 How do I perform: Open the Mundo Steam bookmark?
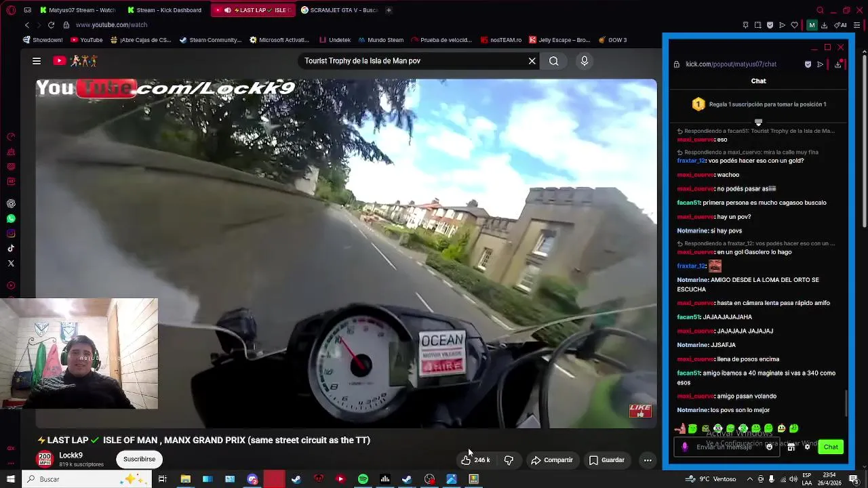pos(380,40)
